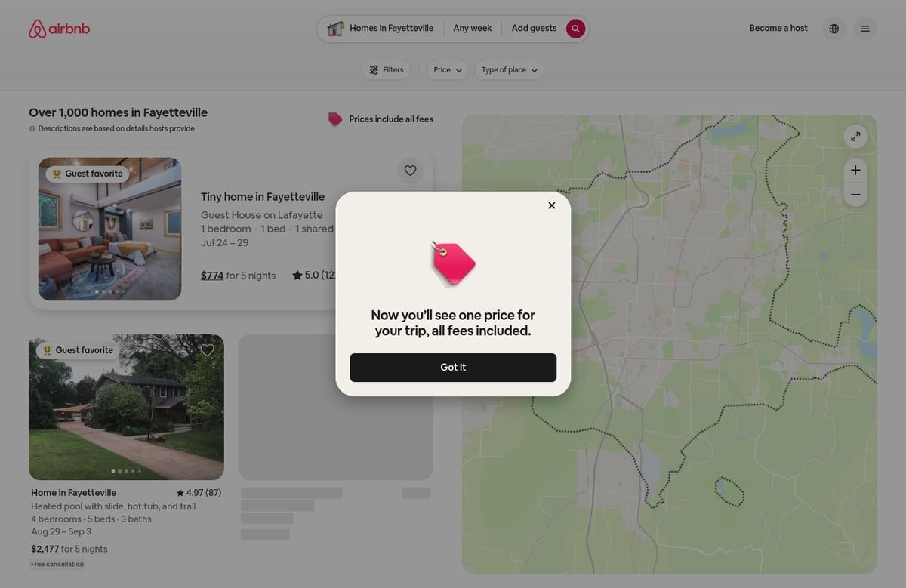Favorite the Home in Fayetteville listing
This screenshot has width=906, height=588.
point(207,350)
